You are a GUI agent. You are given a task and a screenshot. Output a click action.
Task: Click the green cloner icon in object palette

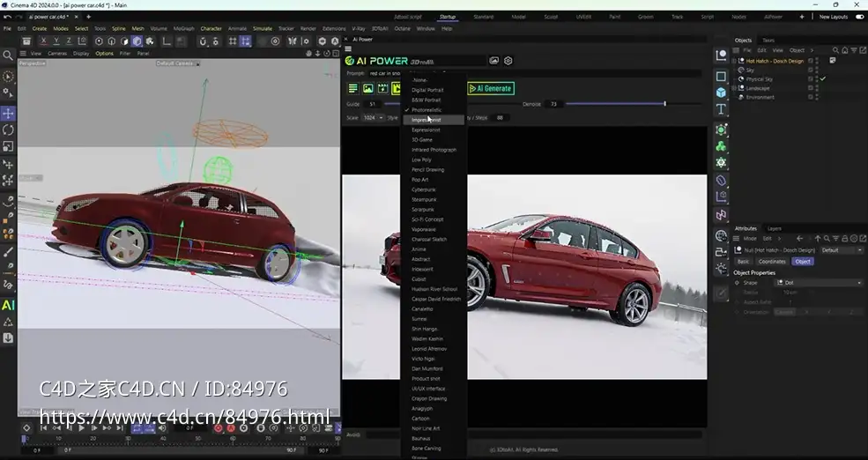coord(721,146)
